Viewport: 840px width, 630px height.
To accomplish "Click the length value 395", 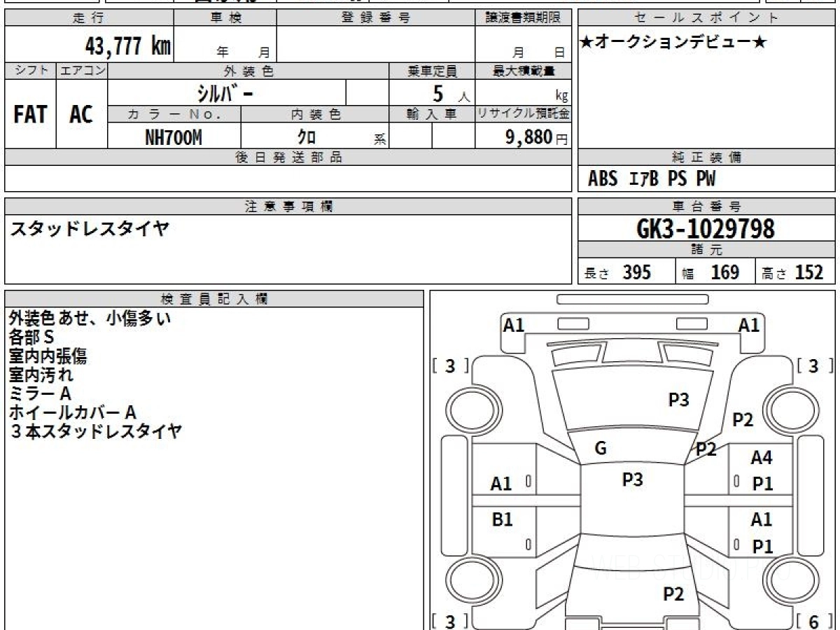I will [x=637, y=272].
